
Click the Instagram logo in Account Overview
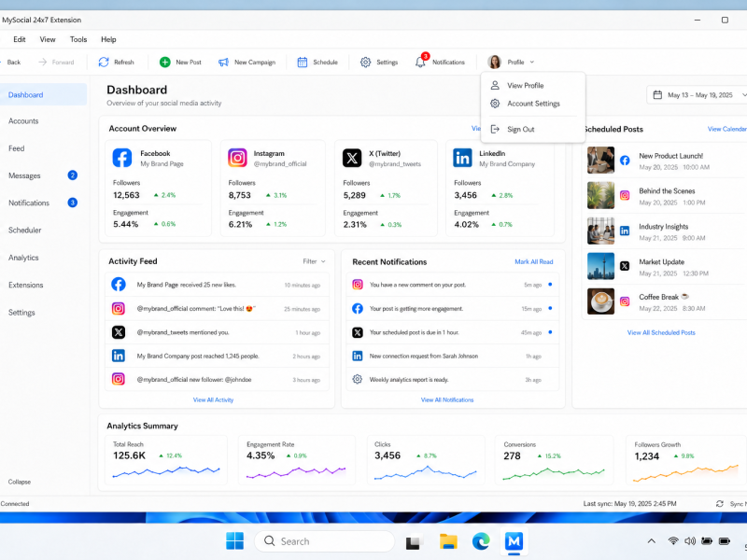pyautogui.click(x=237, y=158)
